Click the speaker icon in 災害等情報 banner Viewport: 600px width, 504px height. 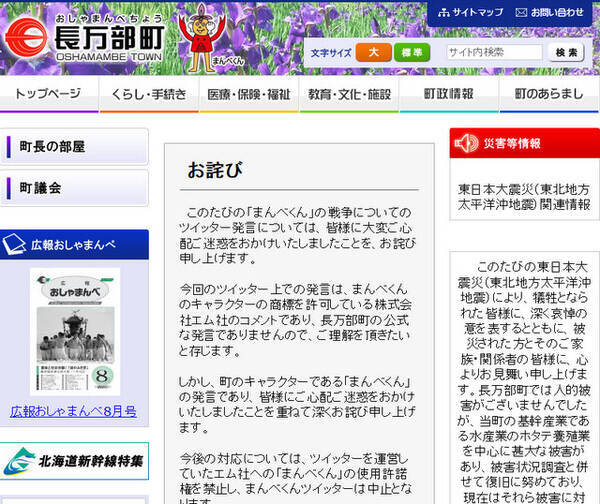click(466, 144)
